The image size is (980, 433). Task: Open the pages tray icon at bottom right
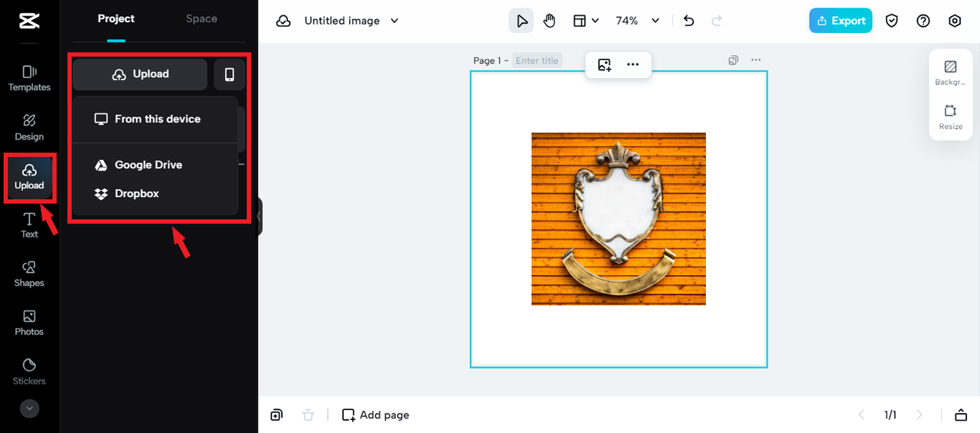click(x=961, y=415)
